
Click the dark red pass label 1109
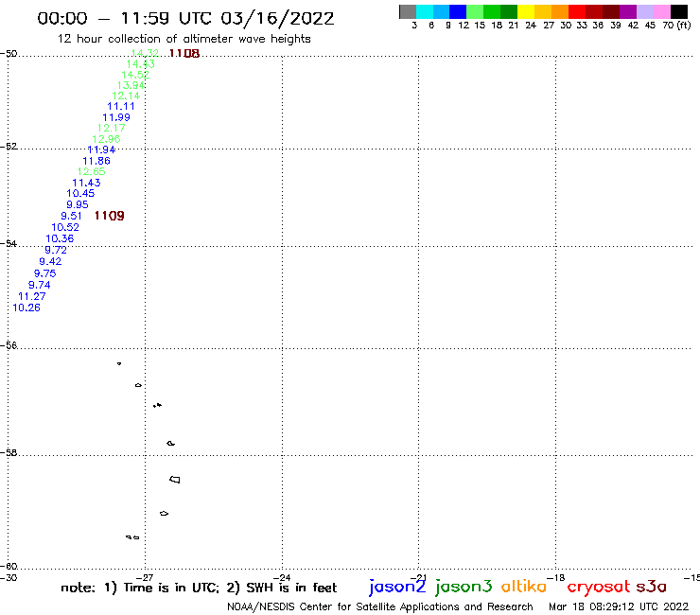(x=110, y=216)
